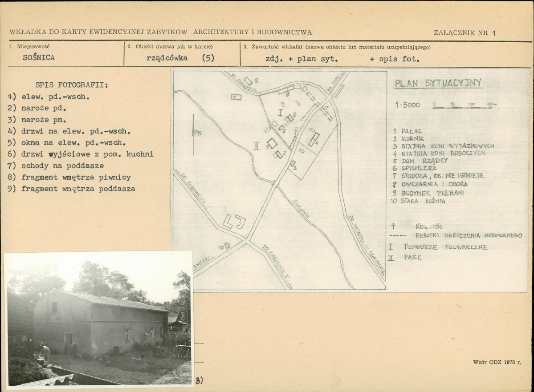The height and width of the screenshot is (392, 534).
Task: Click building number 4 on the map
Action: (314, 139)
